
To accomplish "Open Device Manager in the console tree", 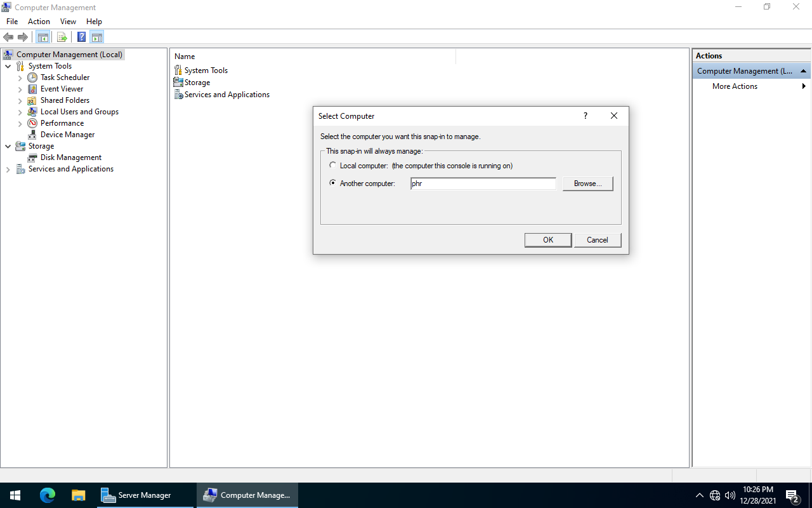I will click(x=67, y=134).
